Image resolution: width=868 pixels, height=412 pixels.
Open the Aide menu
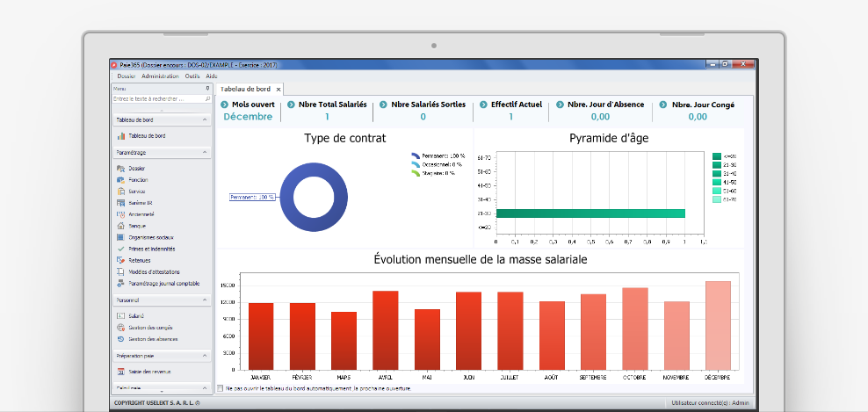coord(212,76)
